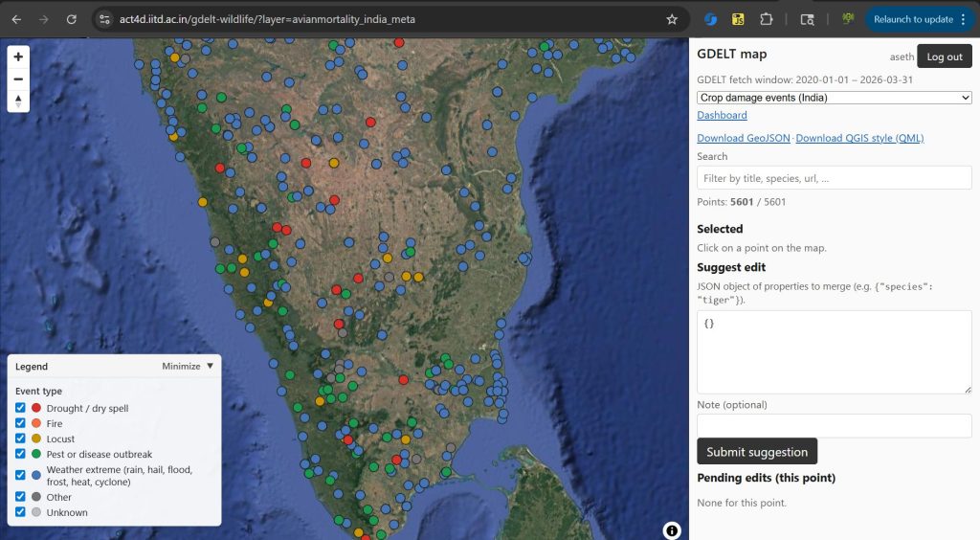The width and height of the screenshot is (980, 540).
Task: Minimize the Legend panel
Action: 188,366
